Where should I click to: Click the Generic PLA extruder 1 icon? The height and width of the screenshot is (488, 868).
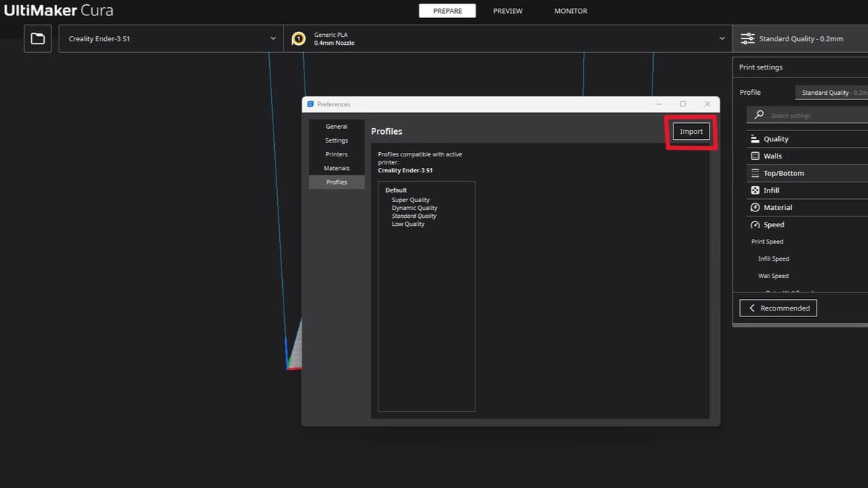[x=298, y=39]
